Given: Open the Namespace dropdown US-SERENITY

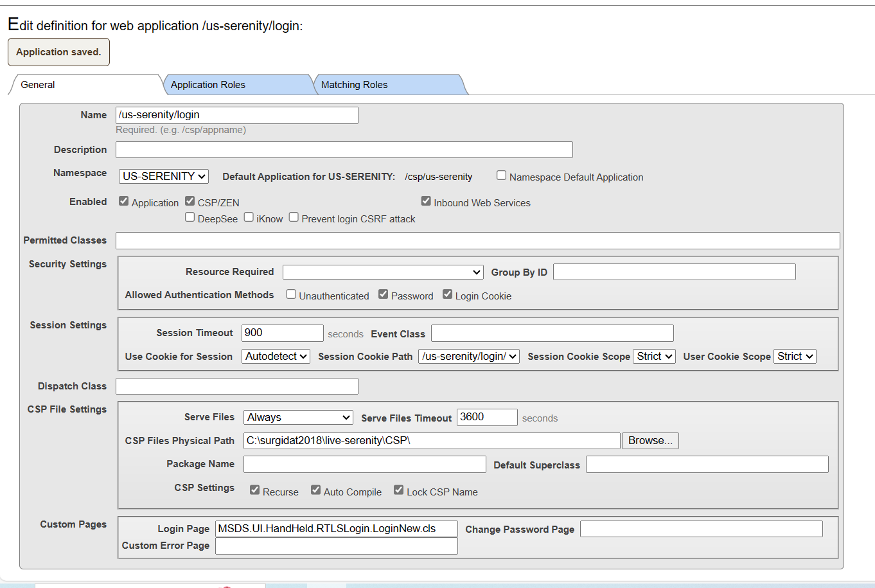Looking at the screenshot, I should tap(164, 176).
